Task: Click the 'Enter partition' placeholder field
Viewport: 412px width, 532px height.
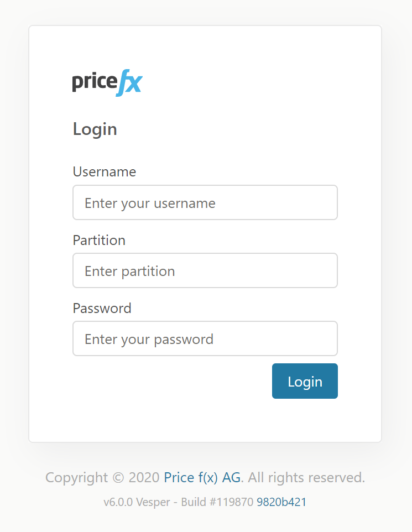Action: pos(205,270)
